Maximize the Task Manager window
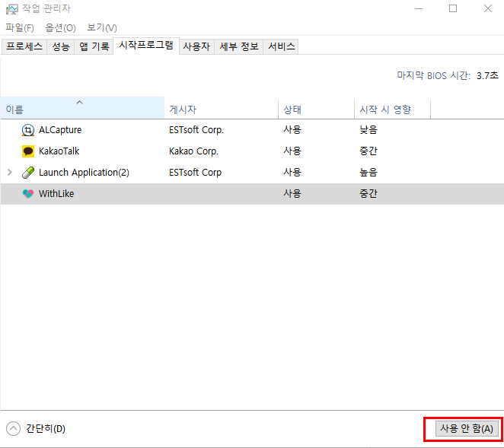The image size is (504, 448). [x=453, y=8]
